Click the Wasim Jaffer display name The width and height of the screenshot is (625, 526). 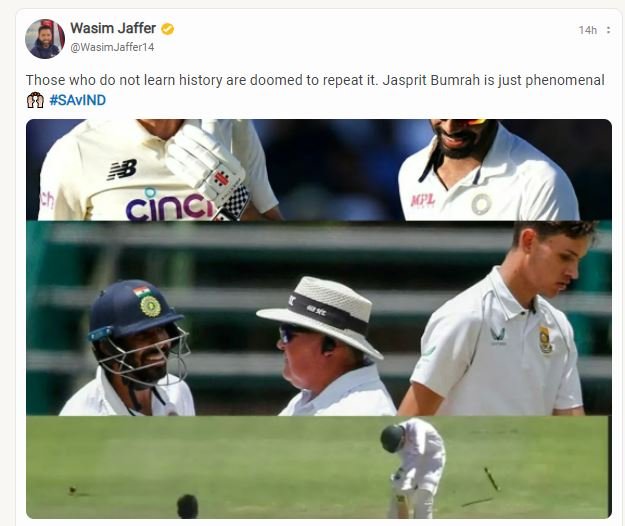[113, 28]
